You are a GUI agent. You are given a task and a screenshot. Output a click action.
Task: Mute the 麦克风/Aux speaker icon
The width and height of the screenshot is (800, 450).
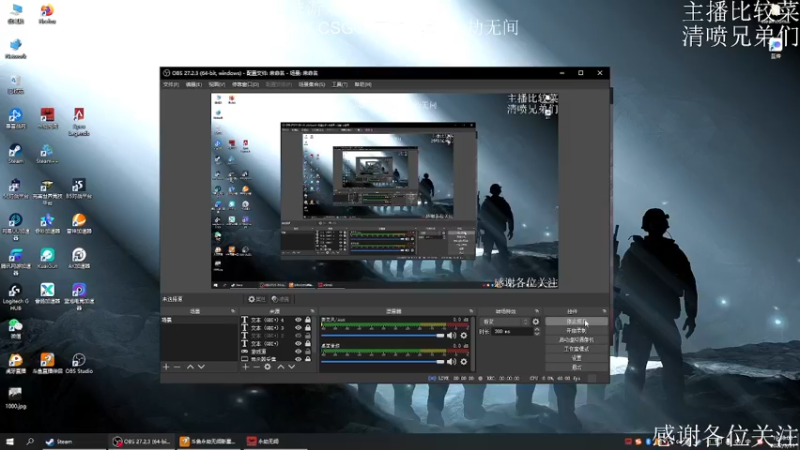coord(452,335)
